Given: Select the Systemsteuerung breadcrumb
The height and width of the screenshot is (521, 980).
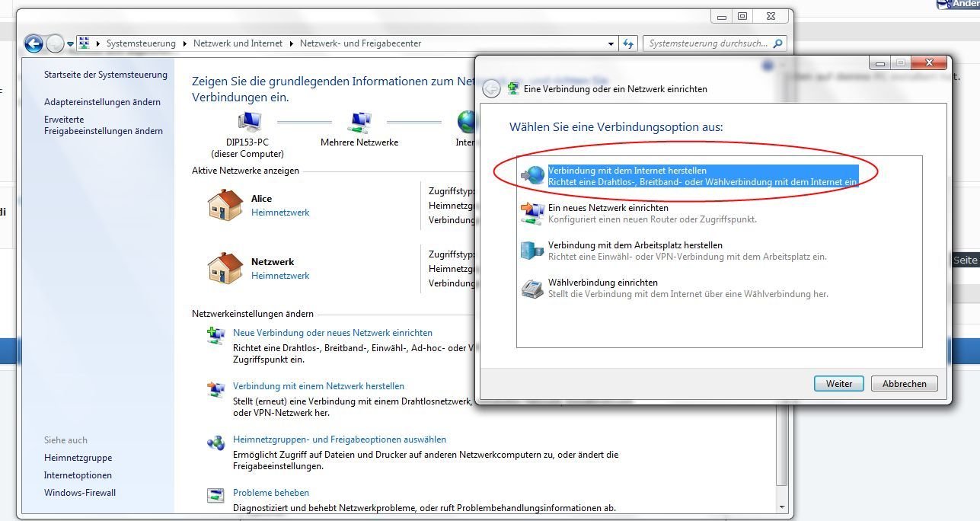Looking at the screenshot, I should tap(141, 43).
